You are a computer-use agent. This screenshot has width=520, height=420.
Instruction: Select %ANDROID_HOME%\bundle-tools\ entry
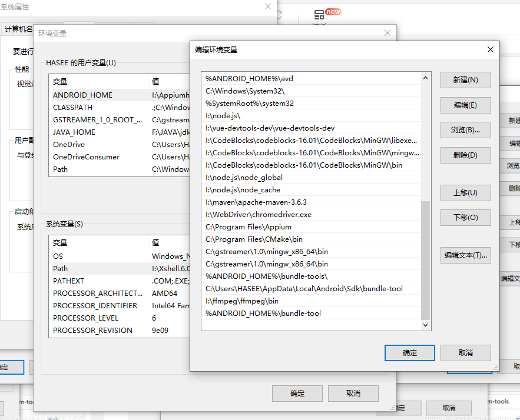tap(311, 276)
